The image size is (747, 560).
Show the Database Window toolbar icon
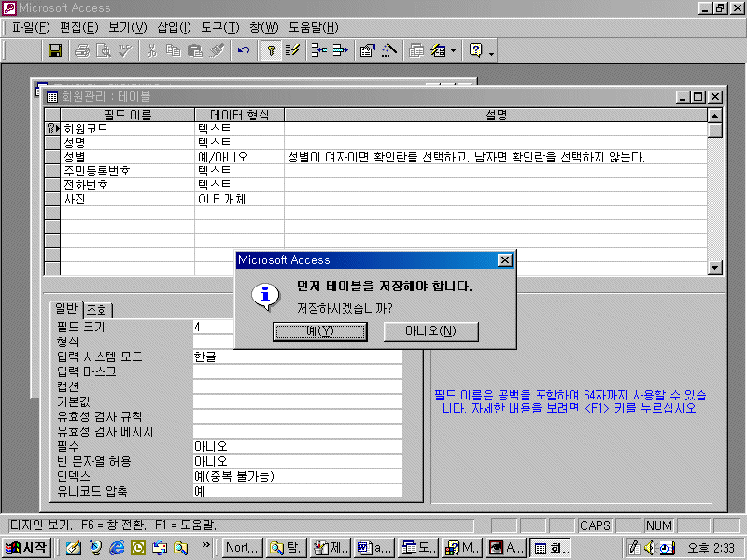[416, 50]
